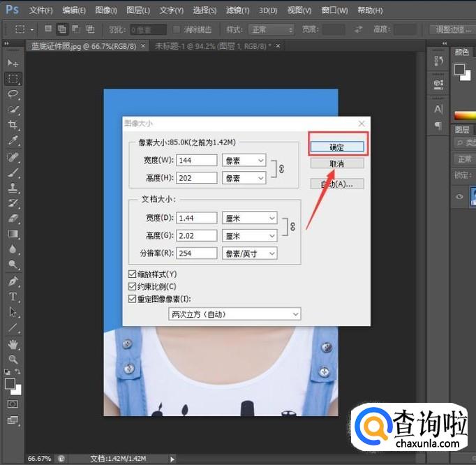The width and height of the screenshot is (476, 465).
Task: Select the Eraser tool
Action: click(13, 219)
